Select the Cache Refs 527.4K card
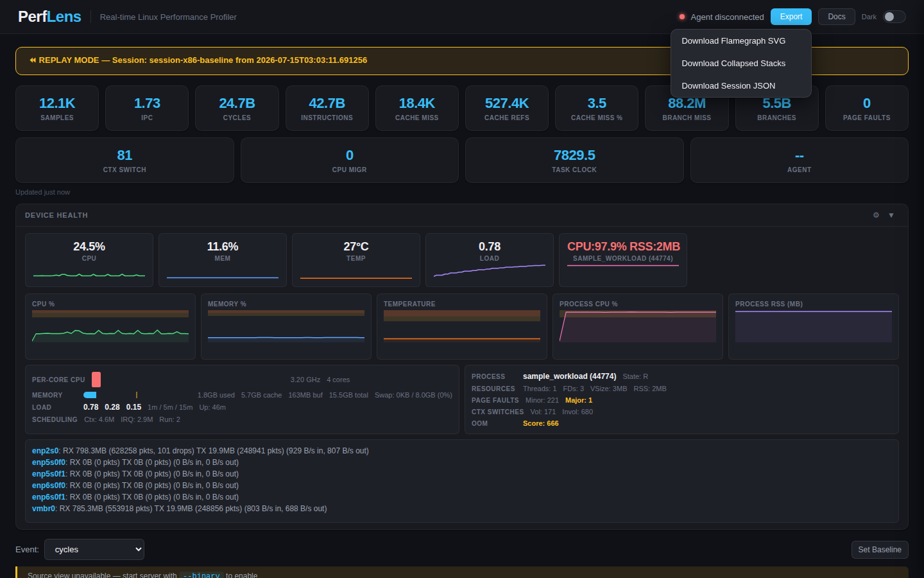Image resolution: width=924 pixels, height=578 pixels. pyautogui.click(x=507, y=109)
